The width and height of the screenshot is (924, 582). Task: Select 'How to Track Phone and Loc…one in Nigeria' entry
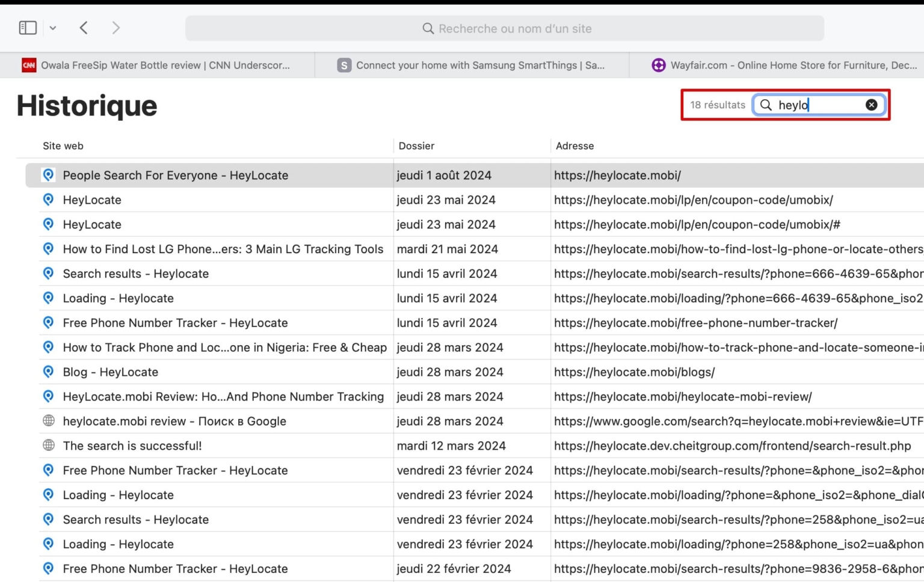pos(225,348)
